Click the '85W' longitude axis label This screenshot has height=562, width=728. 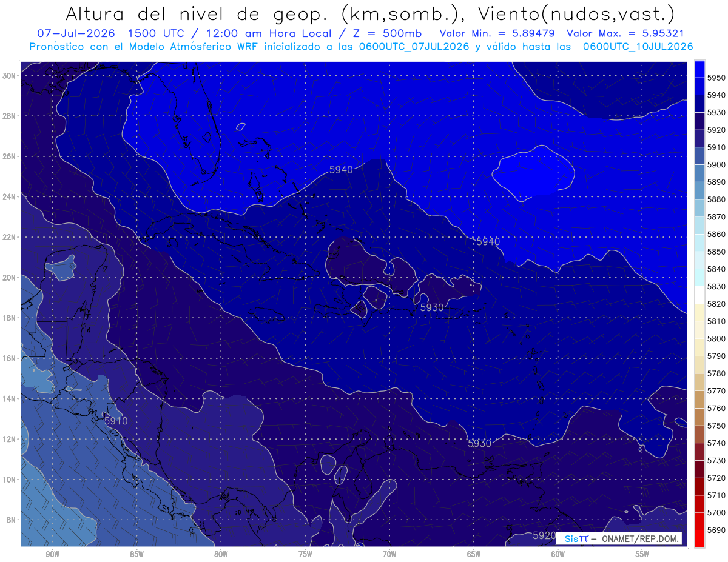pos(136,554)
